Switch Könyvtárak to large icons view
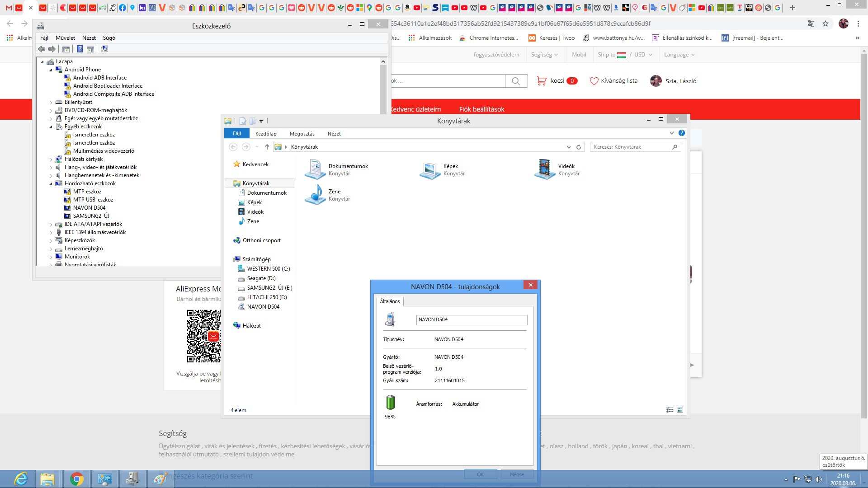 click(x=680, y=410)
